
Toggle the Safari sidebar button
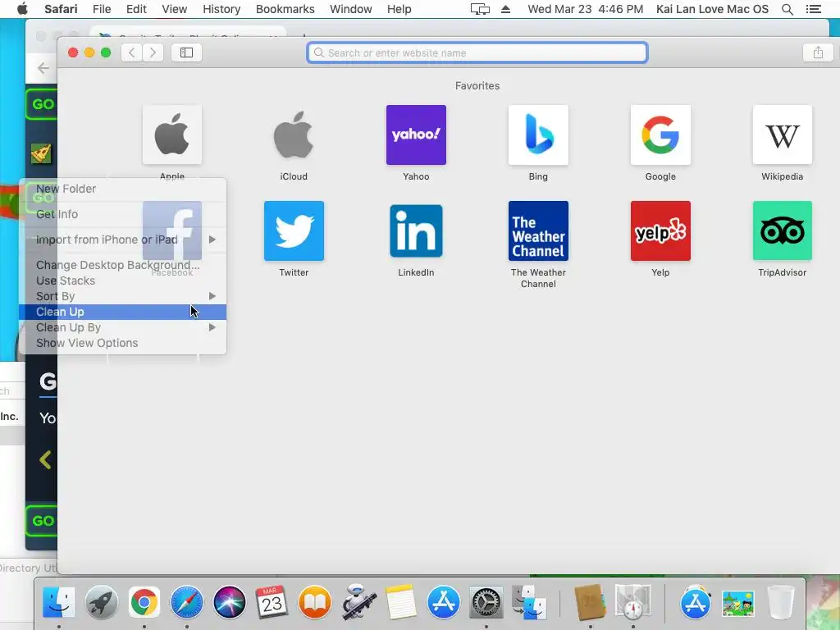click(186, 52)
